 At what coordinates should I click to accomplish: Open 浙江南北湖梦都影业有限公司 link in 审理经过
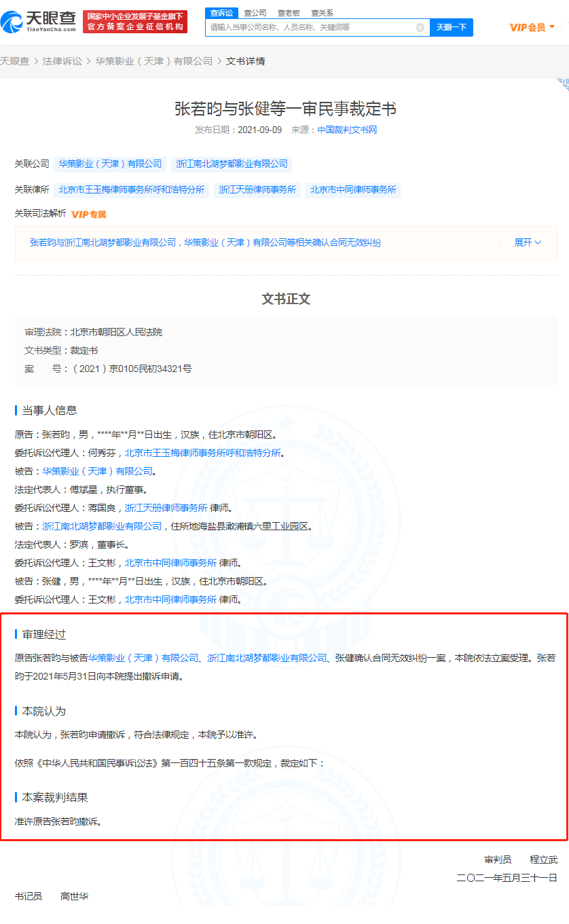[267, 658]
